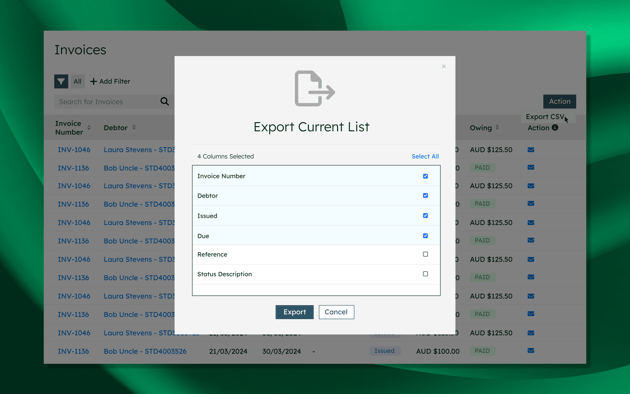Check the Reference column checkbox
Viewport: 630px width, 394px height.
[425, 254]
